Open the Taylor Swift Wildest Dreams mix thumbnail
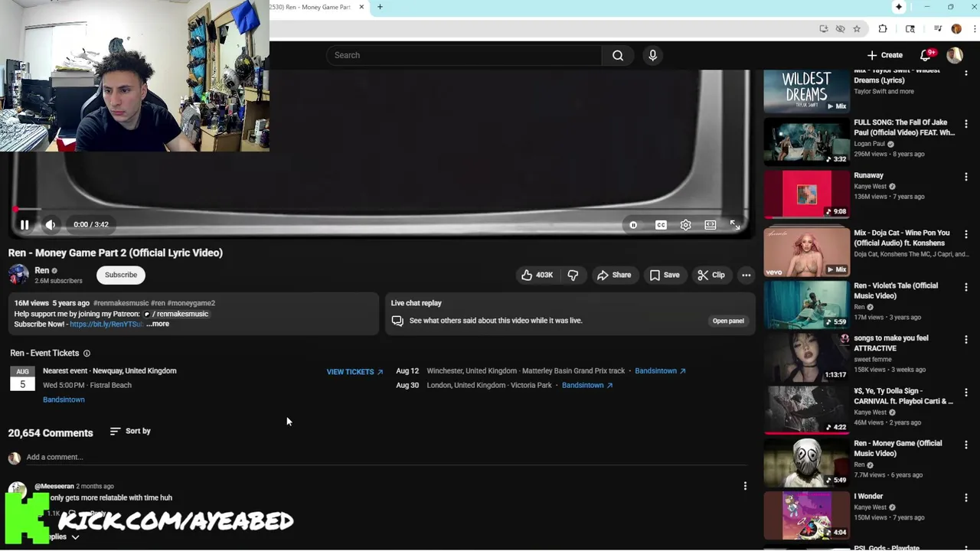 tap(807, 91)
